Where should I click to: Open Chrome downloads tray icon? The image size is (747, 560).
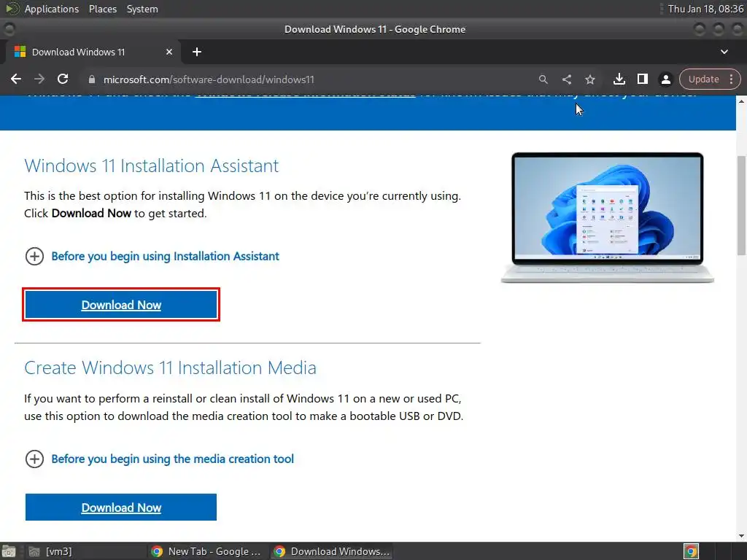(619, 79)
